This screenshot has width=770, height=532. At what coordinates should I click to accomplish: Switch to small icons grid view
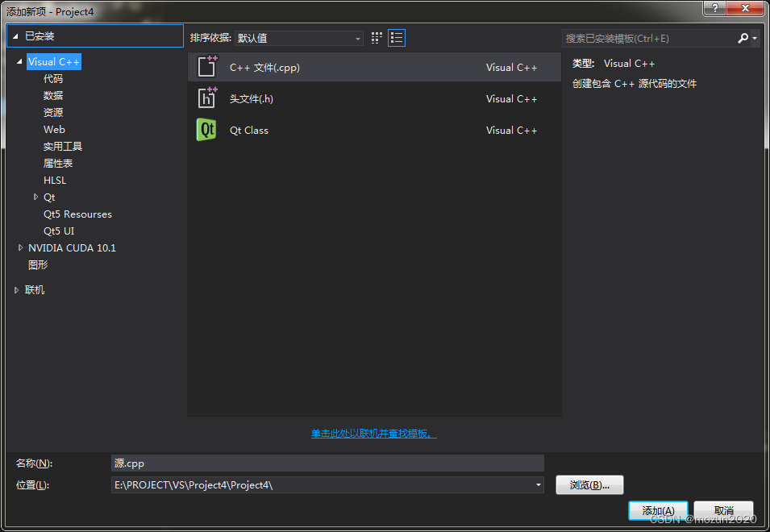tap(377, 38)
